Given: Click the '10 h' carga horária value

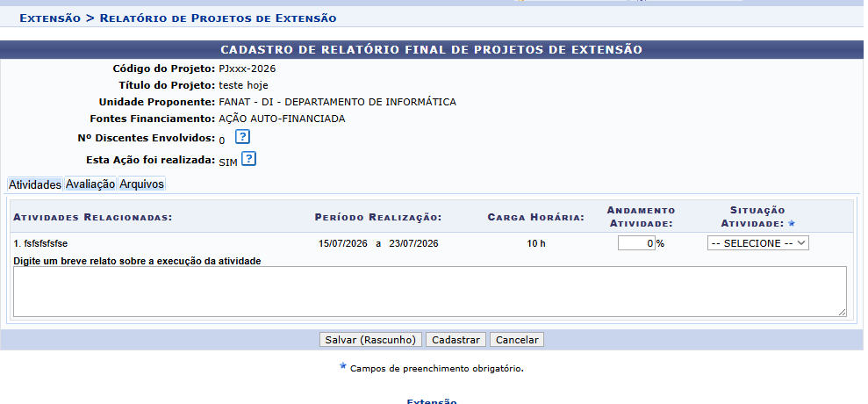Looking at the screenshot, I should [x=536, y=243].
